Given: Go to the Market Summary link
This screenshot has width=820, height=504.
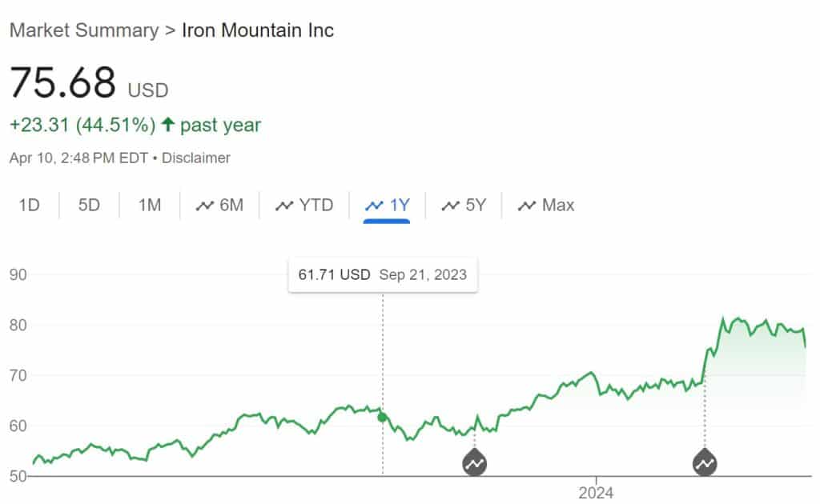Looking at the screenshot, I should (x=83, y=30).
